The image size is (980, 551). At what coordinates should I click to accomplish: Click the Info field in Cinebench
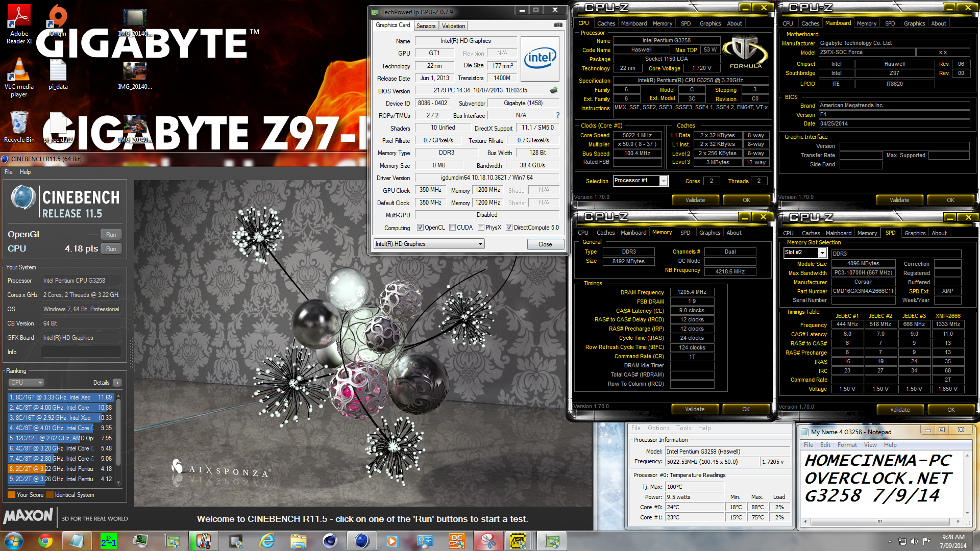click(x=81, y=352)
